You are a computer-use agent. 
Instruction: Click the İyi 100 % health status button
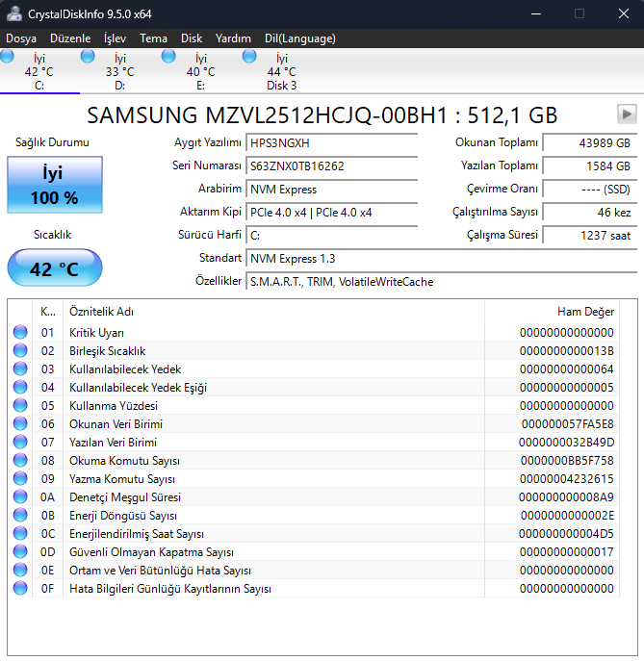[54, 186]
